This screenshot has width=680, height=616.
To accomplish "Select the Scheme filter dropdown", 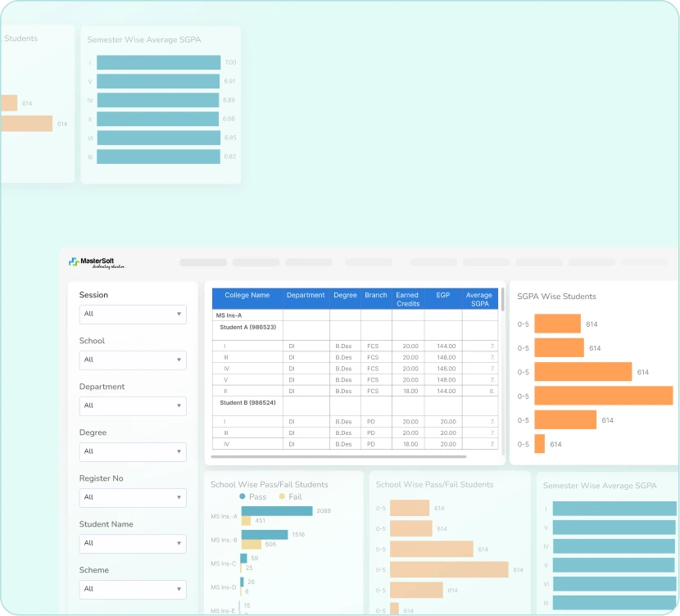I will (x=133, y=589).
